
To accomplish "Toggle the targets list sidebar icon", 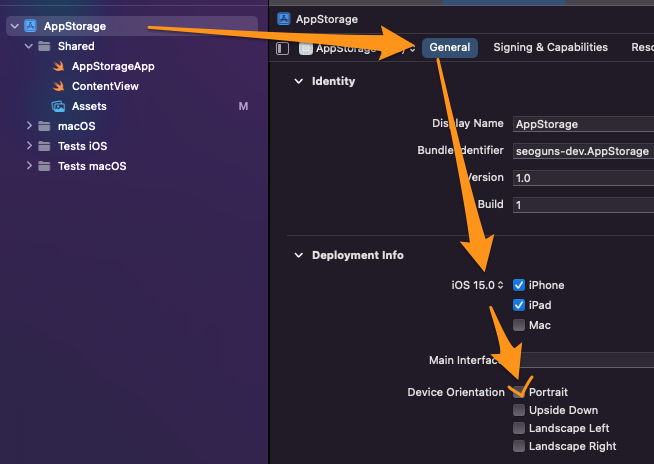I will (x=282, y=48).
